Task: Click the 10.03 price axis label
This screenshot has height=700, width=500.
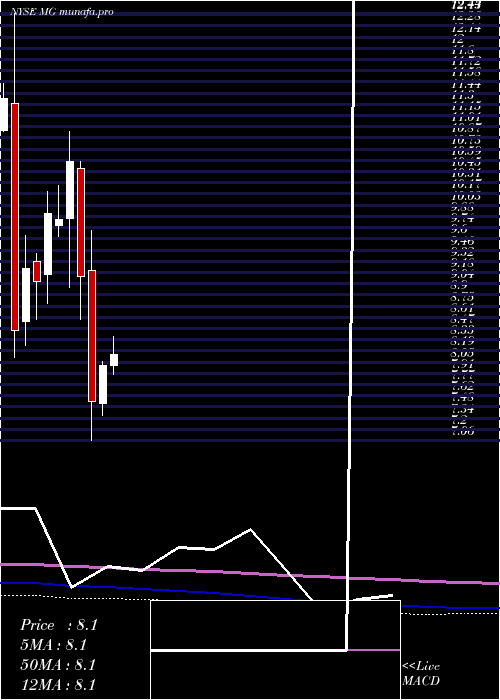Action: [466, 197]
